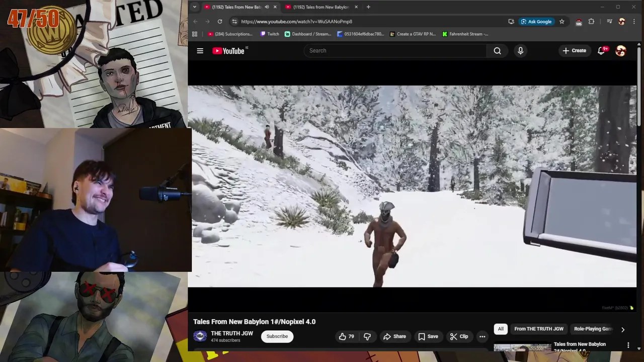Click the video player to pause
Screen dimensions: 644x362
412,187
